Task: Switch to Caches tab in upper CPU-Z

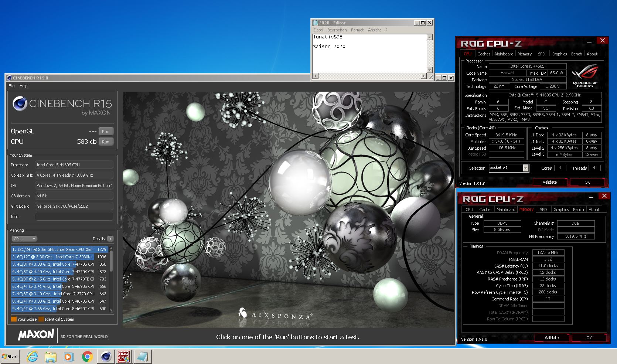Action: pyautogui.click(x=484, y=54)
